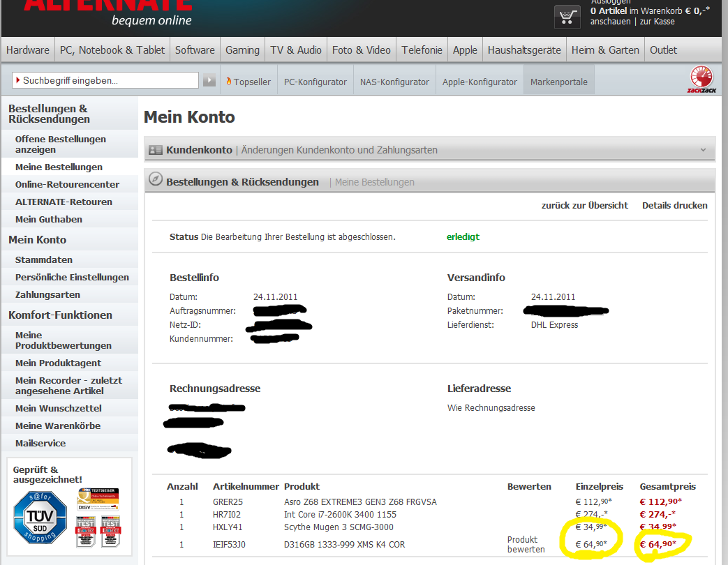Click article number IEIF53J0

(229, 545)
